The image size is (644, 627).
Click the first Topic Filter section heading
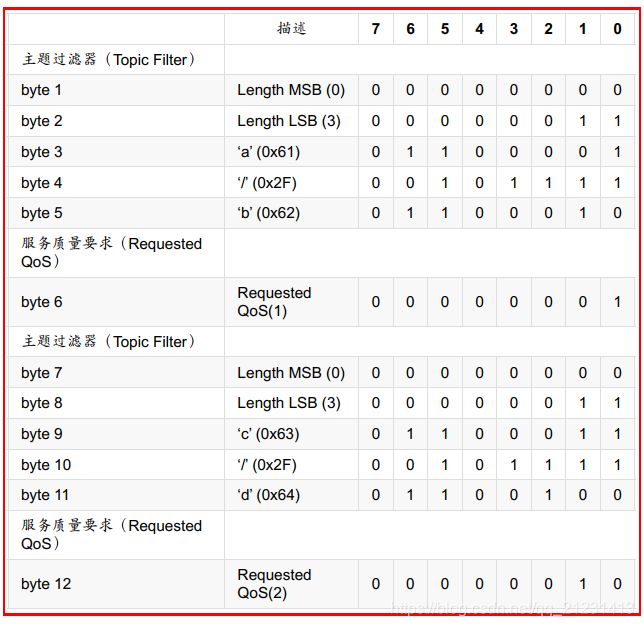[x=108, y=60]
